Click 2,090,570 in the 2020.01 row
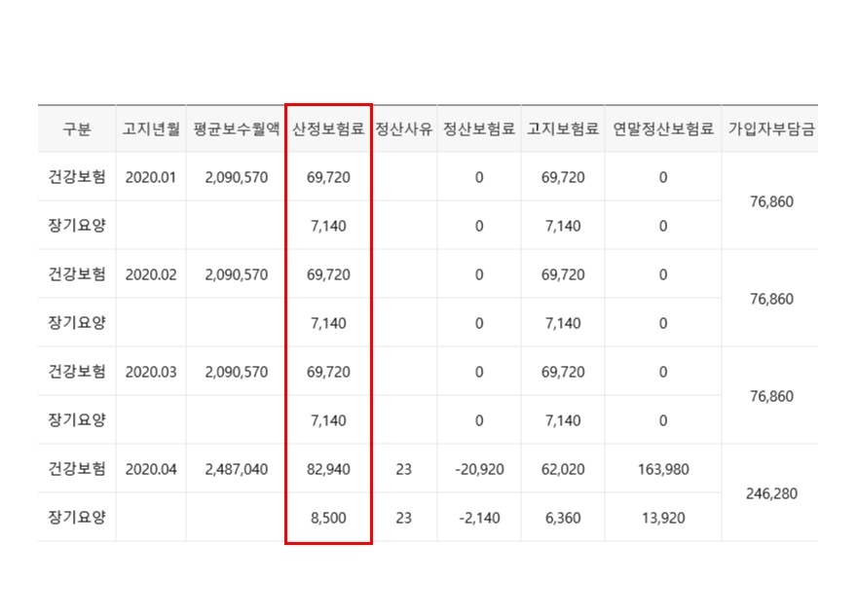Image resolution: width=858 pixels, height=616 pixels. (x=237, y=178)
